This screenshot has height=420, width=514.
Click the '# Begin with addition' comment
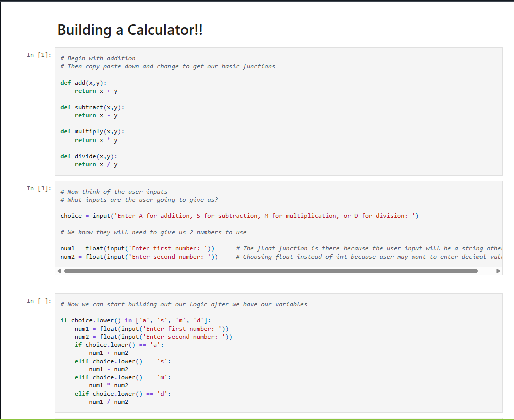98,58
